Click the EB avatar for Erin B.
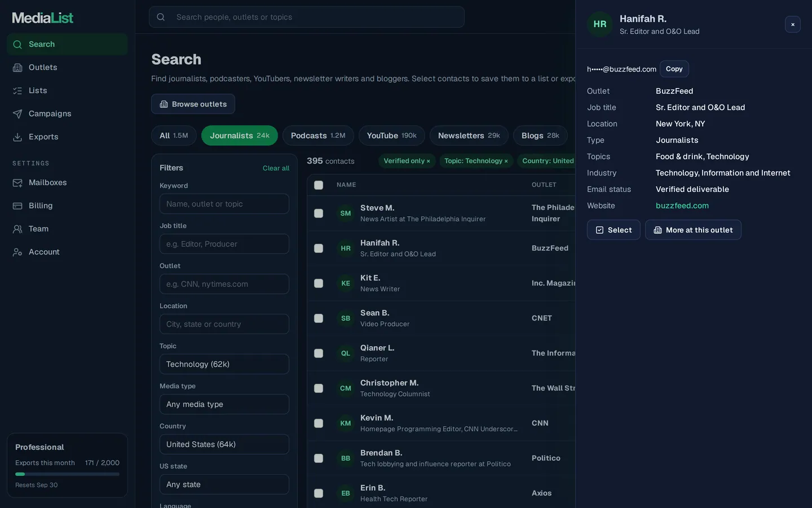 pos(346,493)
